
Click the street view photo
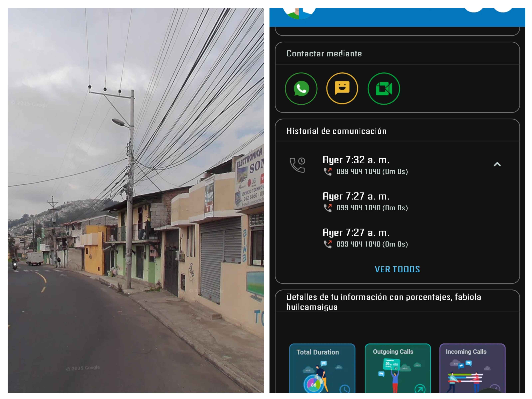coord(135,200)
